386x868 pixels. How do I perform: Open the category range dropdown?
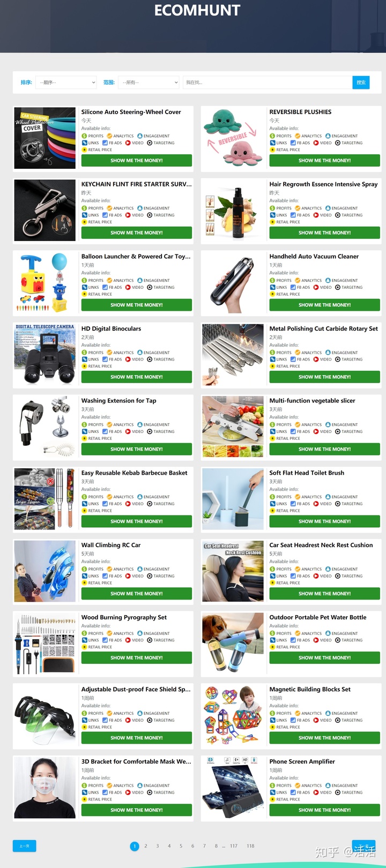(x=149, y=83)
